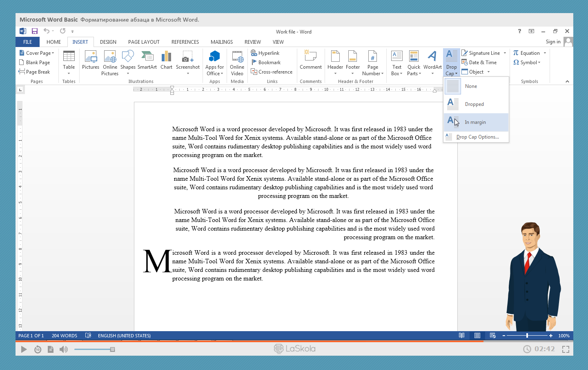This screenshot has width=588, height=370.
Task: Click the Save icon in quick access toolbar
Action: point(35,31)
